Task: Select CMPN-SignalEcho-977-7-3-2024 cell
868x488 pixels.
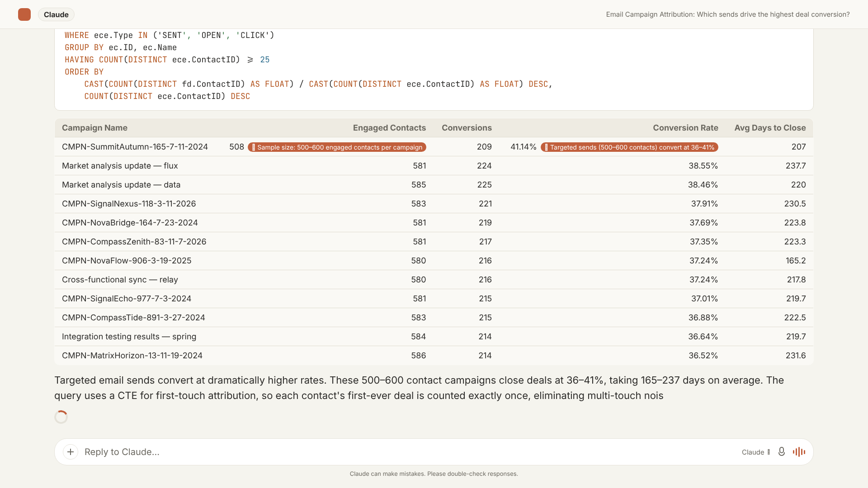Action: coord(127,299)
